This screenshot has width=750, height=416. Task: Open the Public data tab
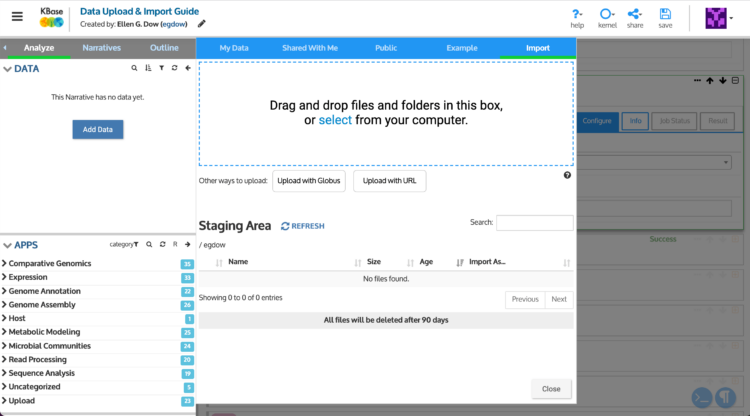386,48
